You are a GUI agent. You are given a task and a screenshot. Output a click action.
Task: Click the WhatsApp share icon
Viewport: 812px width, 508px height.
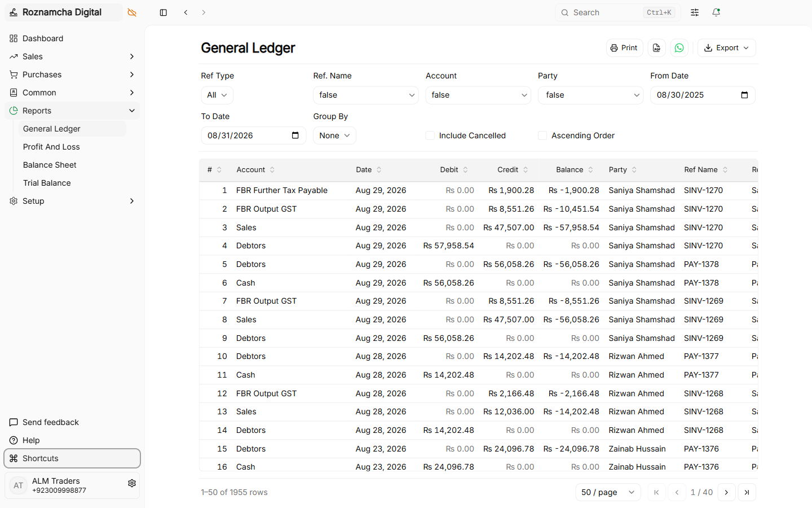(x=679, y=48)
